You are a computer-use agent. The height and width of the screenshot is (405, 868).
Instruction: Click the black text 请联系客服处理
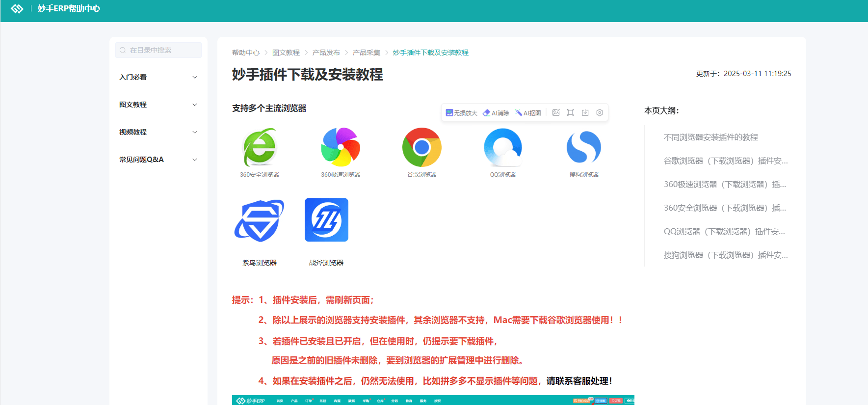(x=579, y=381)
